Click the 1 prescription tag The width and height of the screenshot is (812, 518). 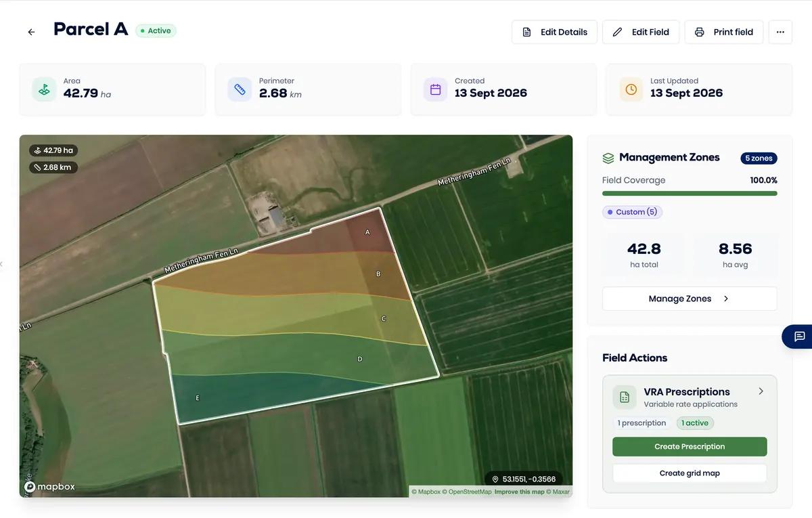(x=642, y=423)
